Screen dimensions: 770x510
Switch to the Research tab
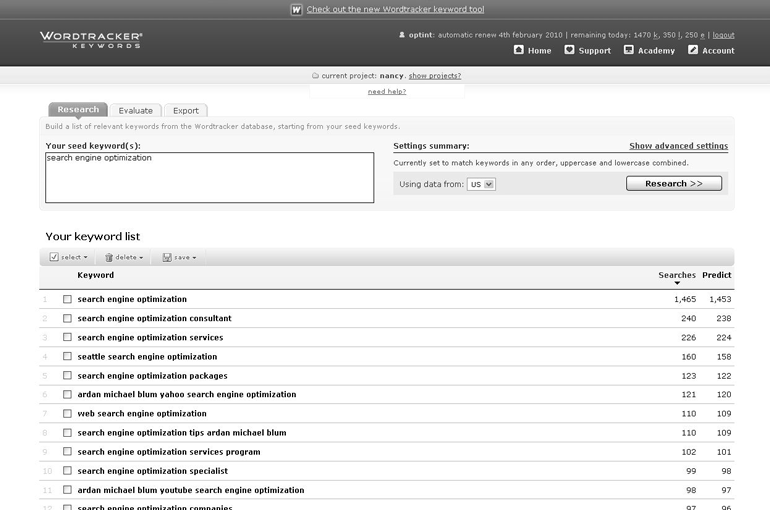78,109
